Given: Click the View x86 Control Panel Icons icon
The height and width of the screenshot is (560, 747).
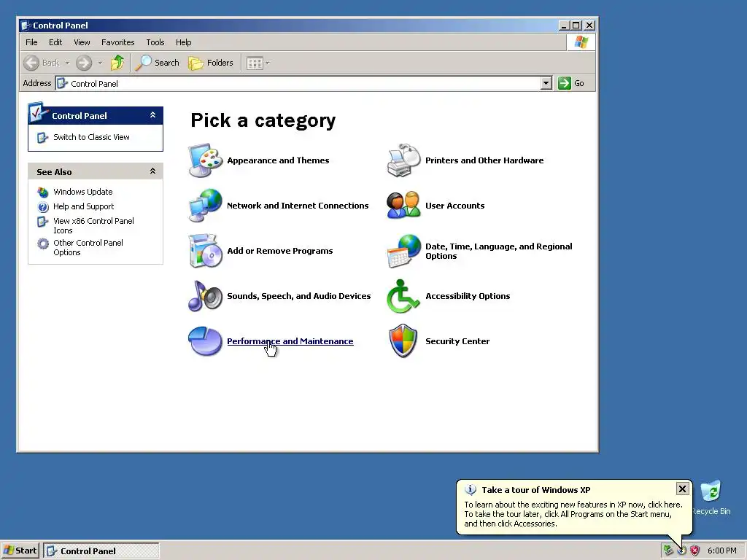Looking at the screenshot, I should (x=43, y=222).
